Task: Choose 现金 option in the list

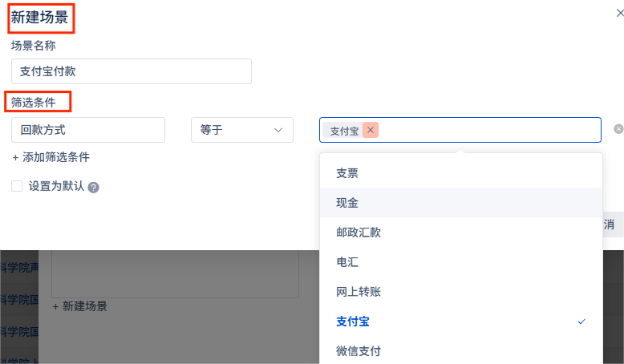Action: pos(461,203)
